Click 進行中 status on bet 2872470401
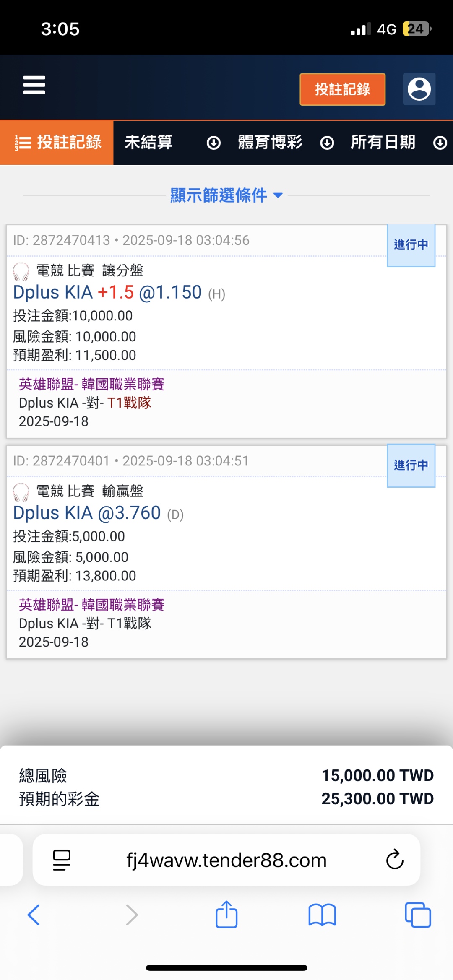This screenshot has height=980, width=453. coord(411,465)
